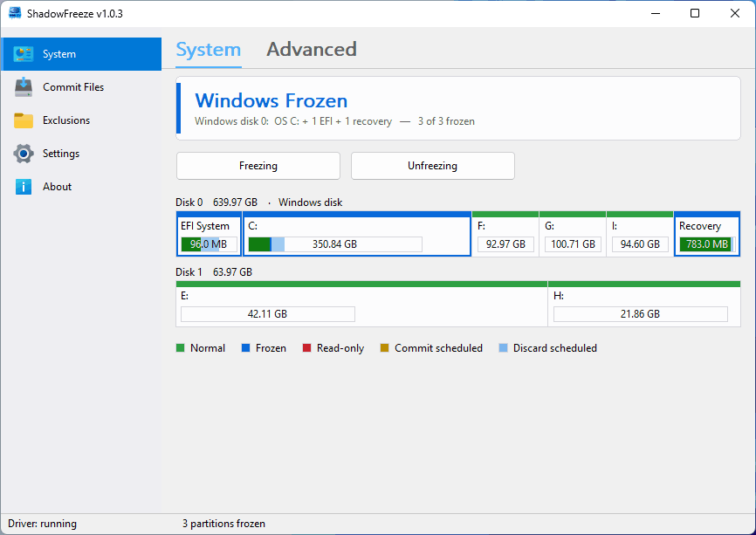Open the Commit Files page
The image size is (756, 535).
pyautogui.click(x=81, y=87)
